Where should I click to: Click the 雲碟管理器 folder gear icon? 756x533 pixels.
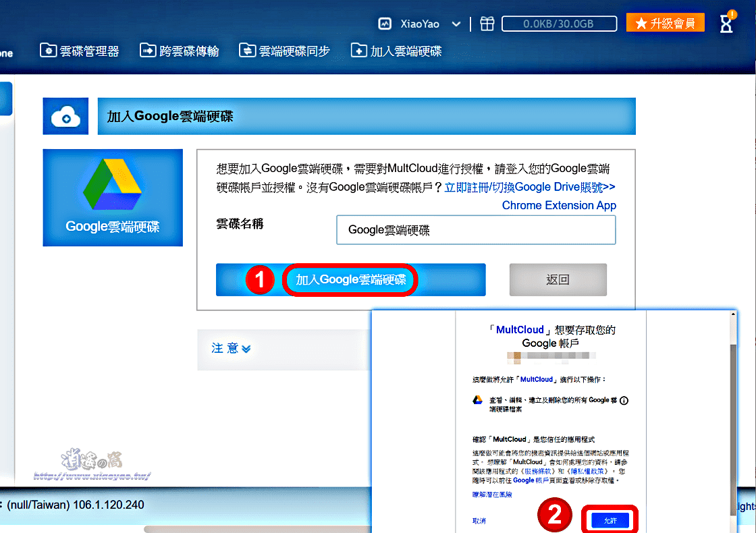click(48, 50)
